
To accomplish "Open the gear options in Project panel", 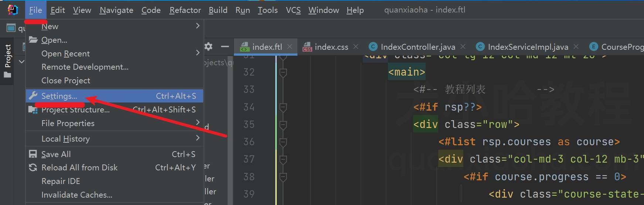I will pyautogui.click(x=208, y=47).
